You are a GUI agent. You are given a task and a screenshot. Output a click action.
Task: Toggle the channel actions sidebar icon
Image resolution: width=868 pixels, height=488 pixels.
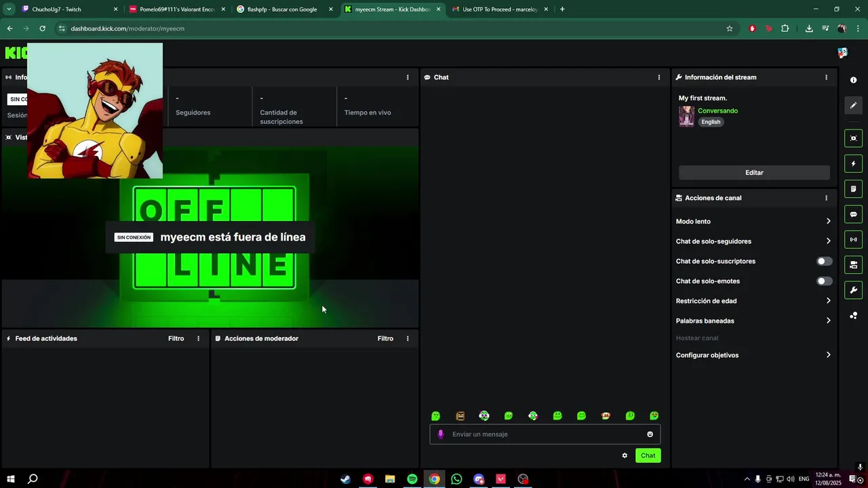click(853, 264)
